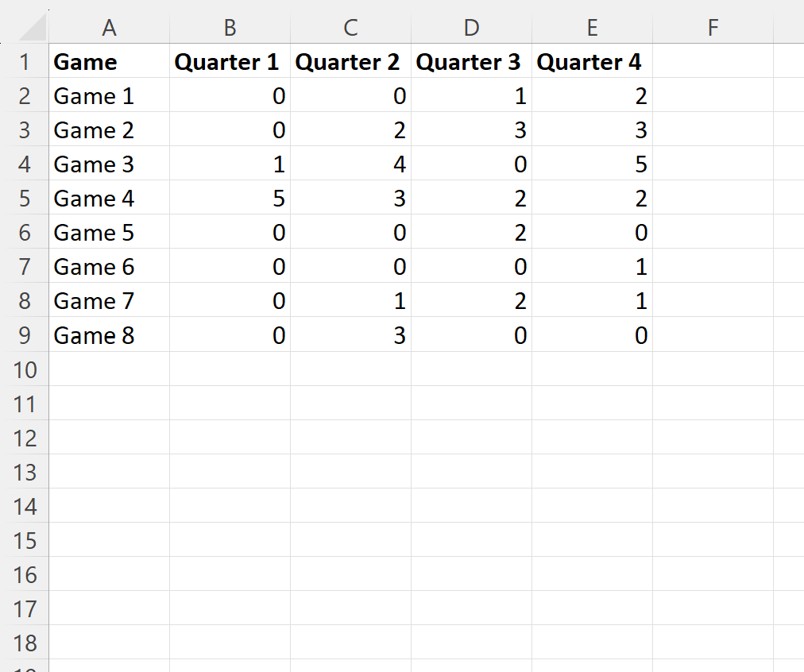Select column header B
The image size is (804, 672).
coord(230,27)
